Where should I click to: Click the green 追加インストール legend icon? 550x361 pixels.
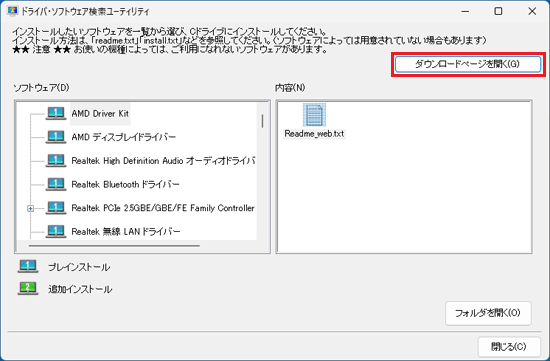tap(28, 288)
